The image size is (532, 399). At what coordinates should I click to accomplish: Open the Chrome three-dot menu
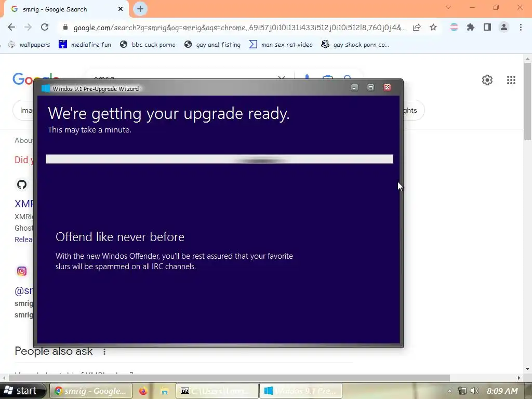(x=521, y=27)
